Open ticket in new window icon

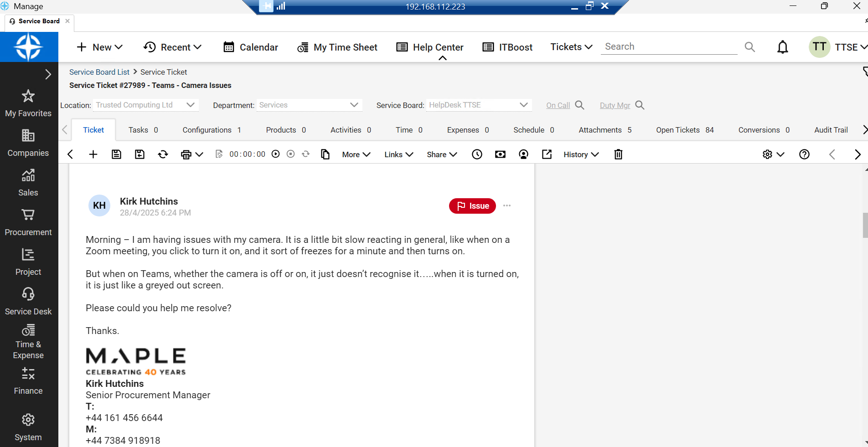[547, 154]
